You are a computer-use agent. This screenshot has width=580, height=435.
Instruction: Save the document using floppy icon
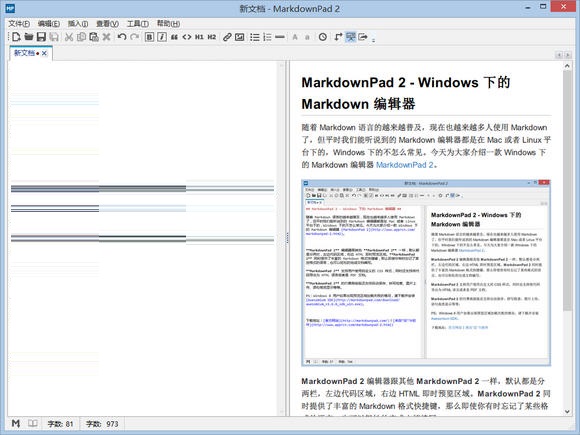(x=41, y=37)
